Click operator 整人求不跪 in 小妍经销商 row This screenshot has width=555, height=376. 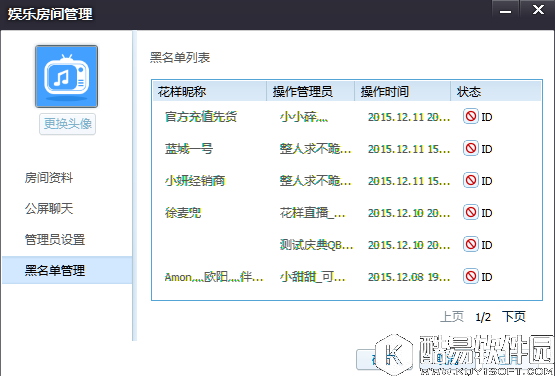click(x=315, y=181)
